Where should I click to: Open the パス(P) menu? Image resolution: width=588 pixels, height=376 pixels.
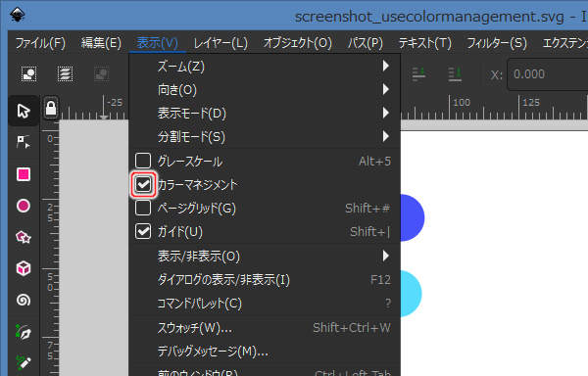click(x=365, y=43)
